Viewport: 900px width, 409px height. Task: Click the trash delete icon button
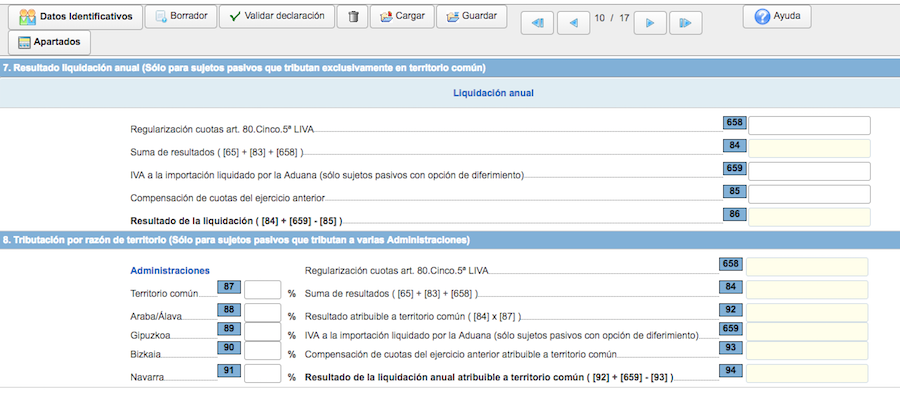coord(353,17)
